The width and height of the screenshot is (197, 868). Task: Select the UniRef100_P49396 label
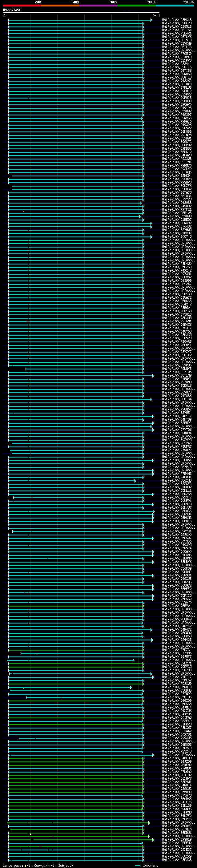pyautogui.click(x=177, y=125)
